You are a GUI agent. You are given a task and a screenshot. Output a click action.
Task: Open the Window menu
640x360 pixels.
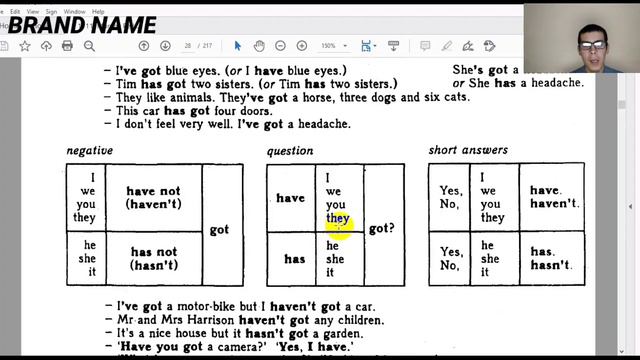pyautogui.click(x=74, y=11)
